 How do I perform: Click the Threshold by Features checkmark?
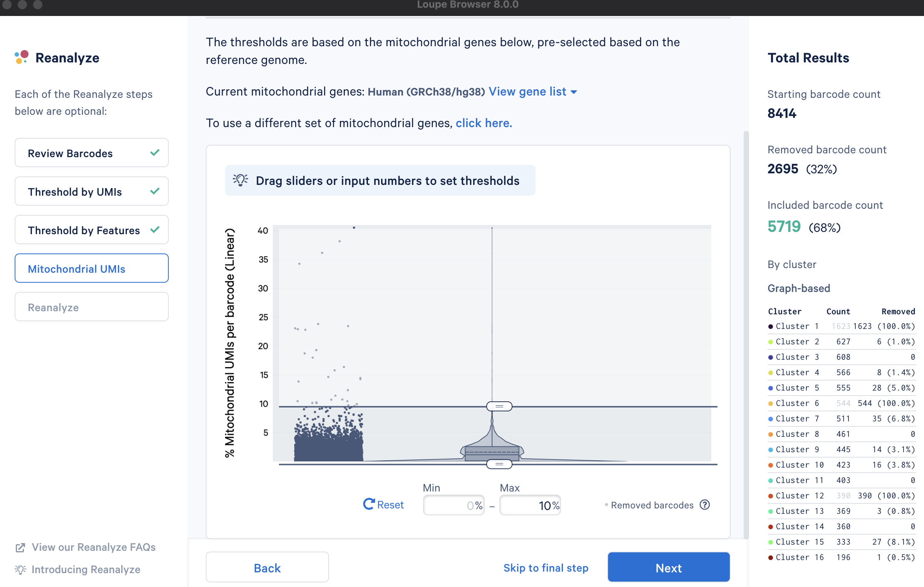(x=155, y=230)
